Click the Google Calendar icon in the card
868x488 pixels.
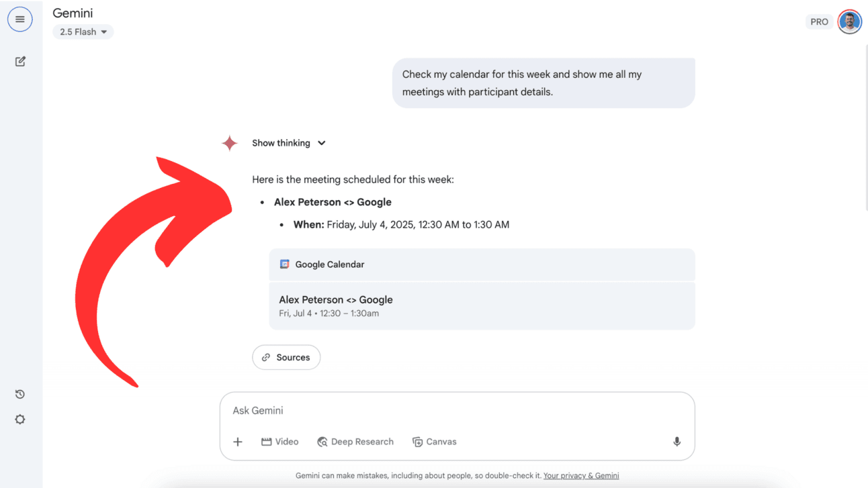click(x=284, y=264)
